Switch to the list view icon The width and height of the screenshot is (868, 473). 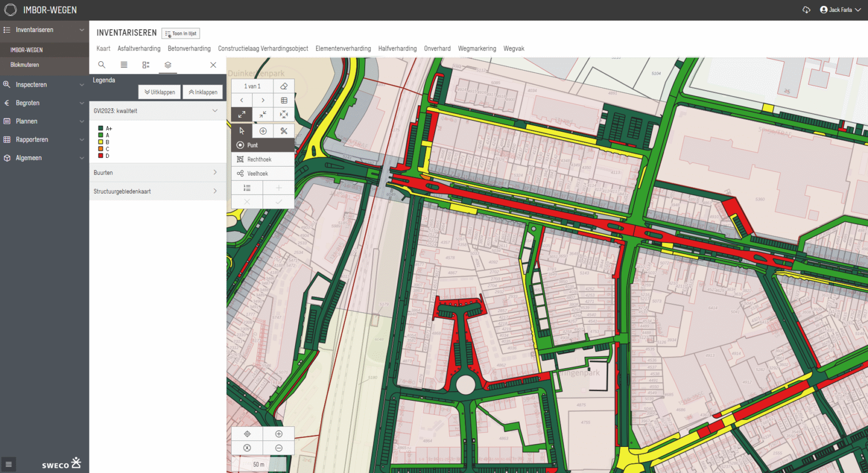coord(124,65)
